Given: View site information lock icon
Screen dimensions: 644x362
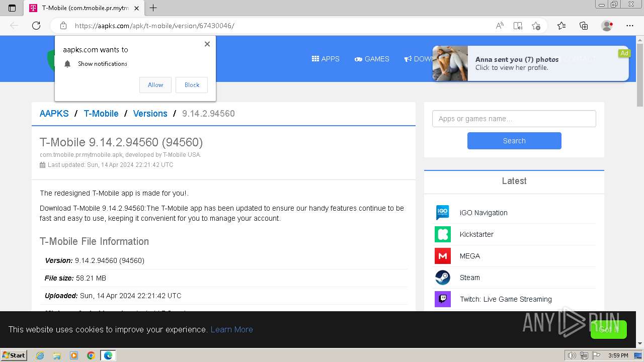Looking at the screenshot, I should pyautogui.click(x=63, y=26).
